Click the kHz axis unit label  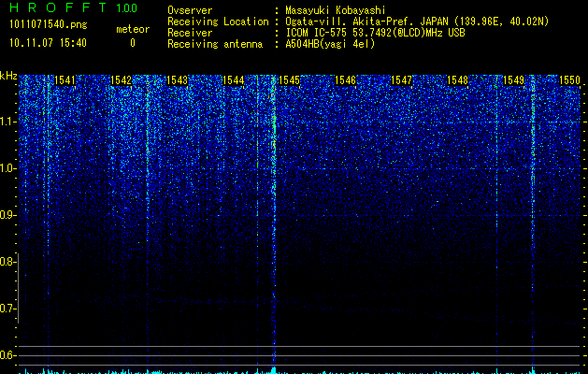coord(8,76)
